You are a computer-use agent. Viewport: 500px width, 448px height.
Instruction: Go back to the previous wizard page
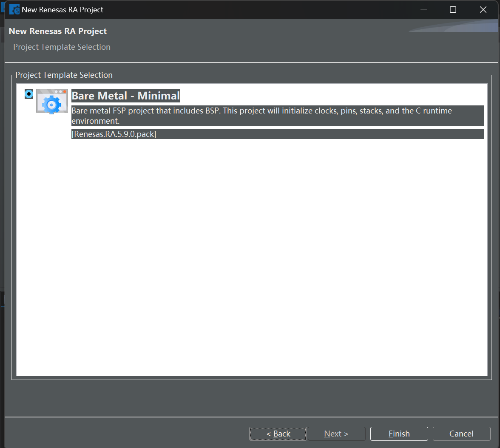(x=278, y=434)
